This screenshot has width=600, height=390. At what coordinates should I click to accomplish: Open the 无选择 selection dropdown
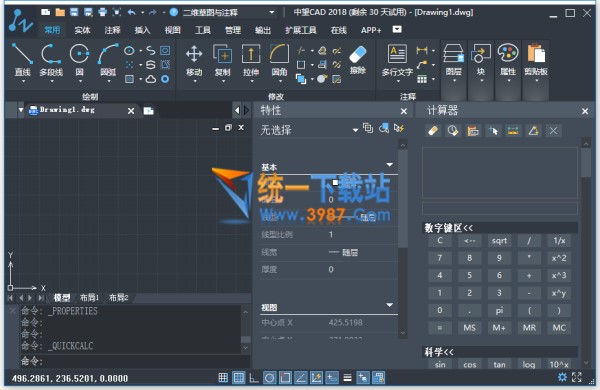(310, 130)
